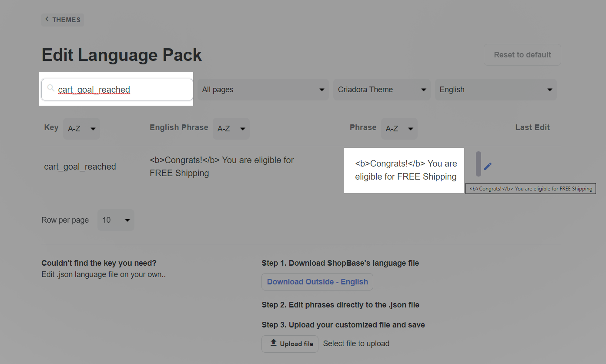Image resolution: width=606 pixels, height=364 pixels.
Task: Open the All pages filter dropdown
Action: [x=263, y=90]
